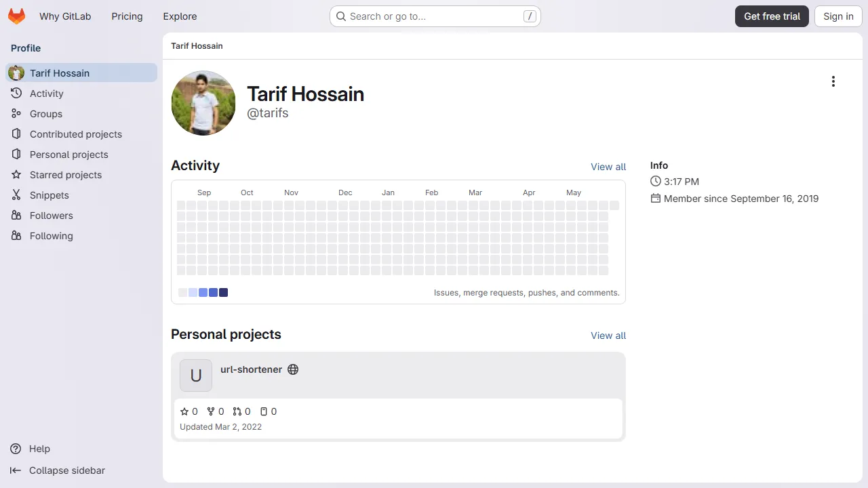The image size is (868, 488).
Task: Click the Starred projects star icon
Action: pyautogui.click(x=16, y=175)
